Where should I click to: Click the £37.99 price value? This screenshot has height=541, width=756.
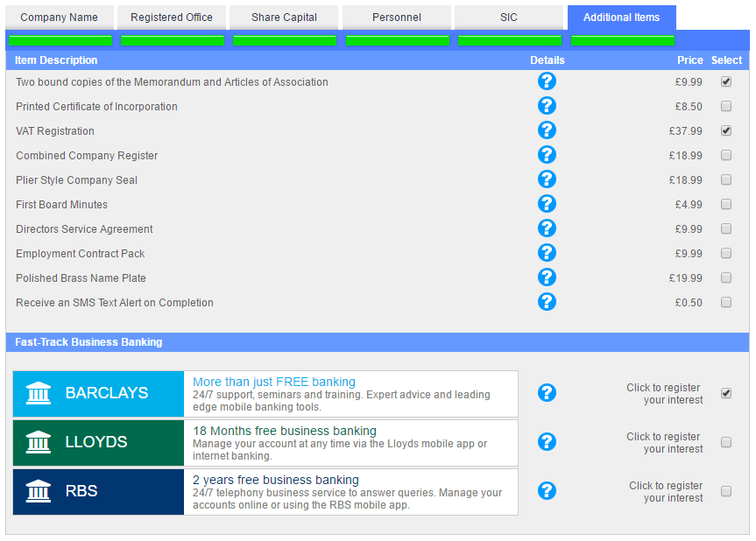point(685,131)
